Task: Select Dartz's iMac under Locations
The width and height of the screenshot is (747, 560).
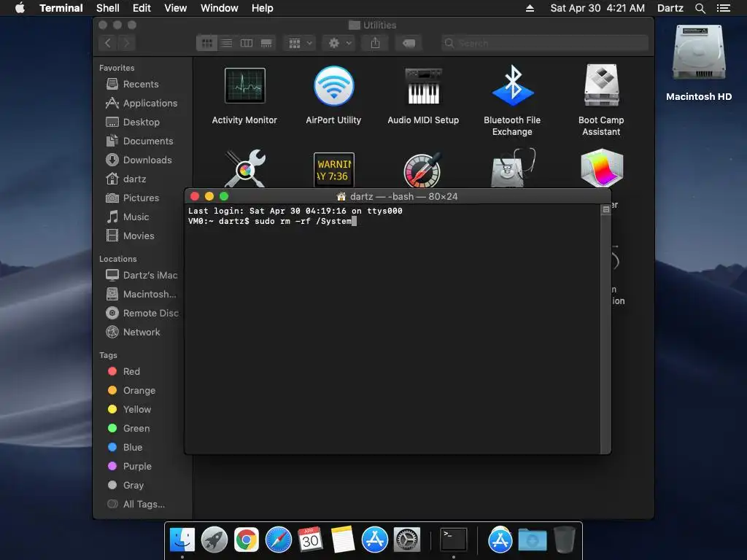Action: [142, 275]
